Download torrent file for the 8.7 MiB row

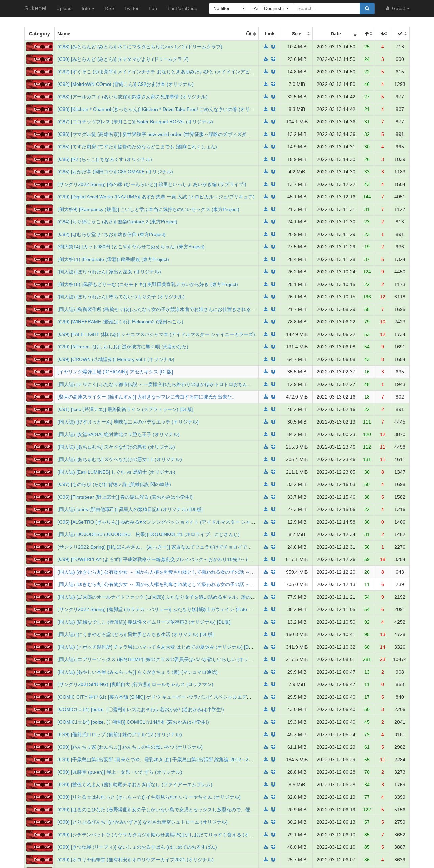point(266,534)
